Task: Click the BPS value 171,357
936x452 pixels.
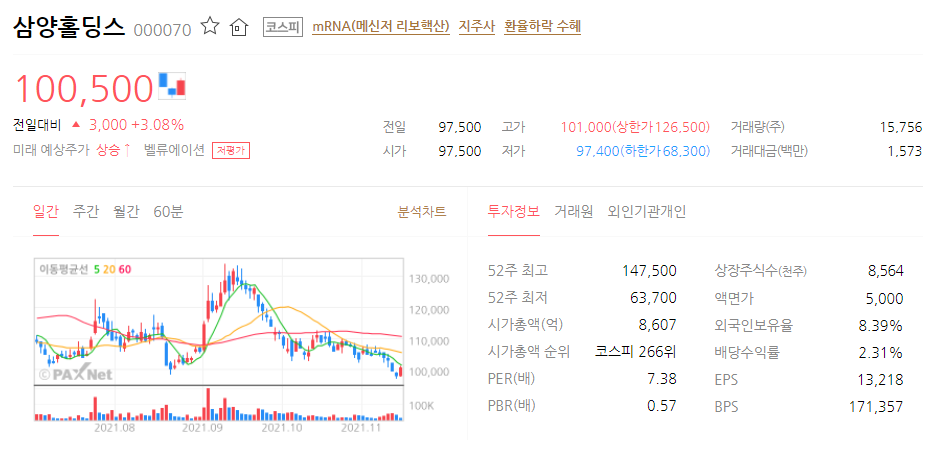Action: pos(876,407)
